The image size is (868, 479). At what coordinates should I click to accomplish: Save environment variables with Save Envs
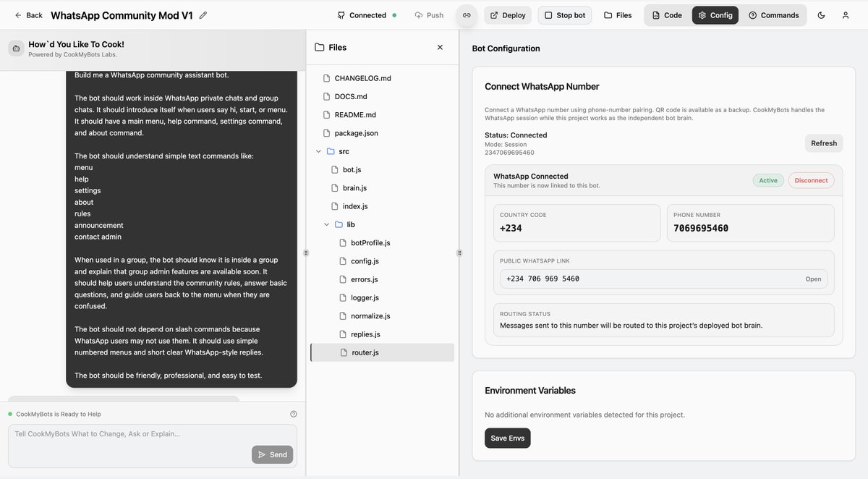tap(507, 438)
